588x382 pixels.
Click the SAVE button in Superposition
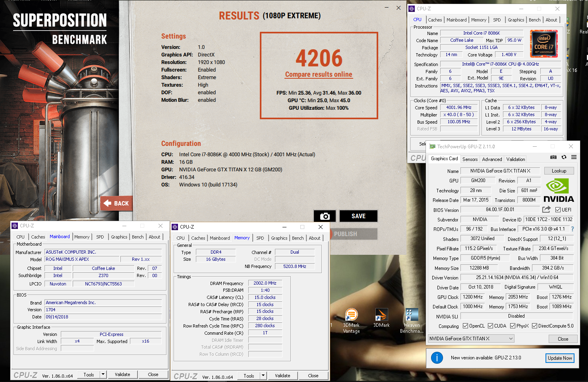click(358, 216)
